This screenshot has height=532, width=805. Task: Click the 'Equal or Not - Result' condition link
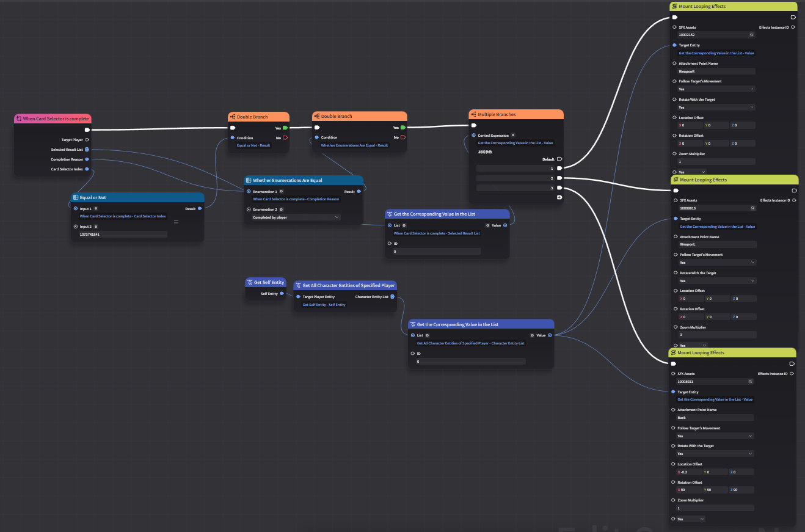click(253, 145)
